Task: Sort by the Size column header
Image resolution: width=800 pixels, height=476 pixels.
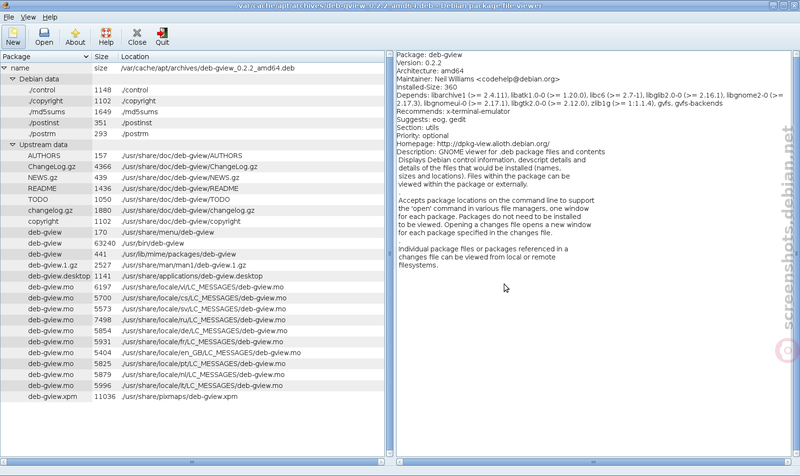Action: pyautogui.click(x=105, y=57)
